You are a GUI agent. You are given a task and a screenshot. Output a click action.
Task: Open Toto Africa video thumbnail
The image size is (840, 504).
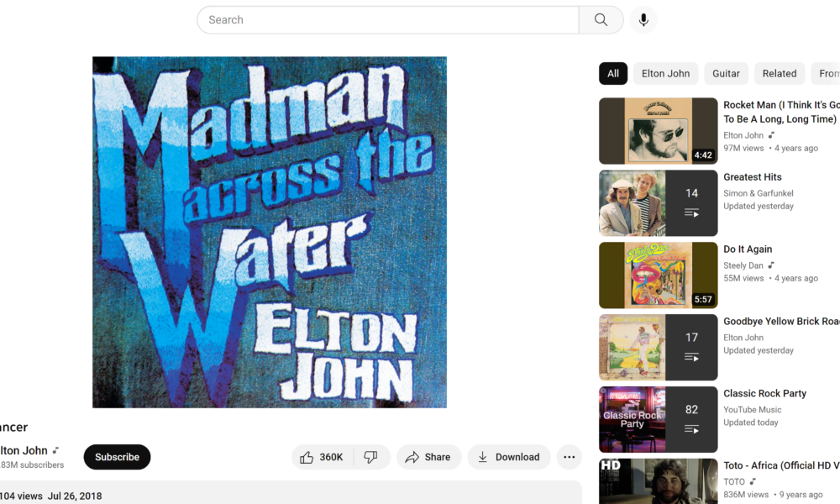coord(659,481)
